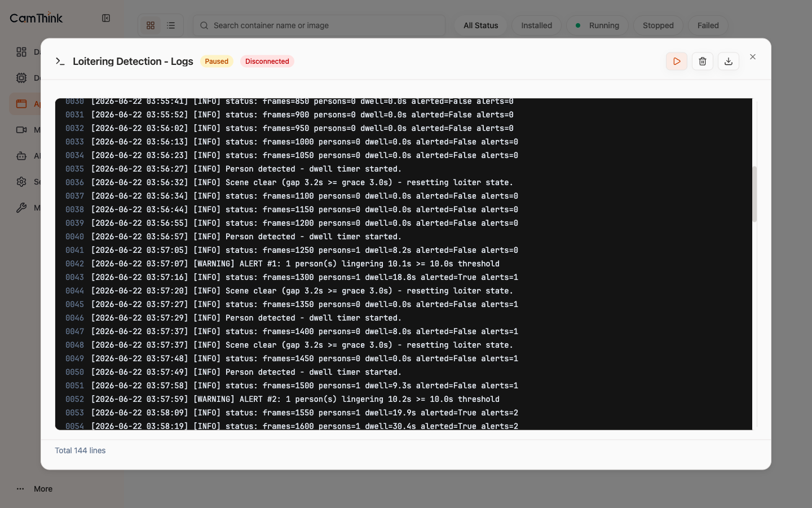812x508 pixels.
Task: Select the All Status filter
Action: pos(481,25)
